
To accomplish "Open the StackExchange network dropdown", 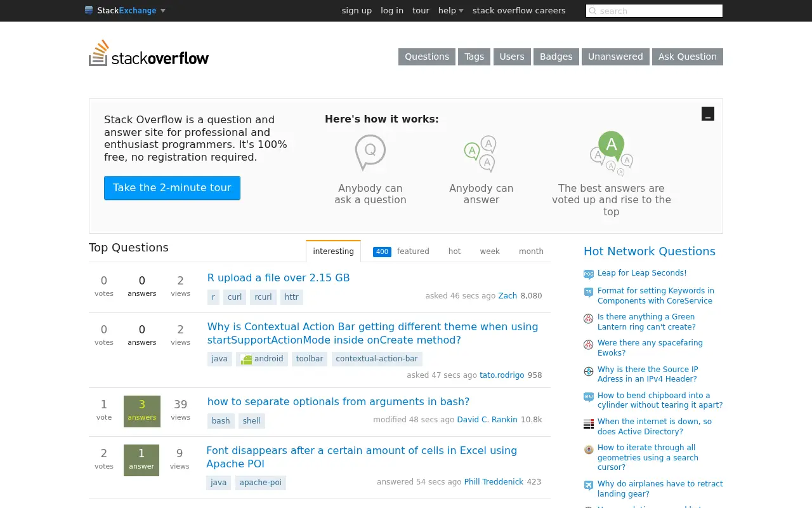I will click(125, 10).
